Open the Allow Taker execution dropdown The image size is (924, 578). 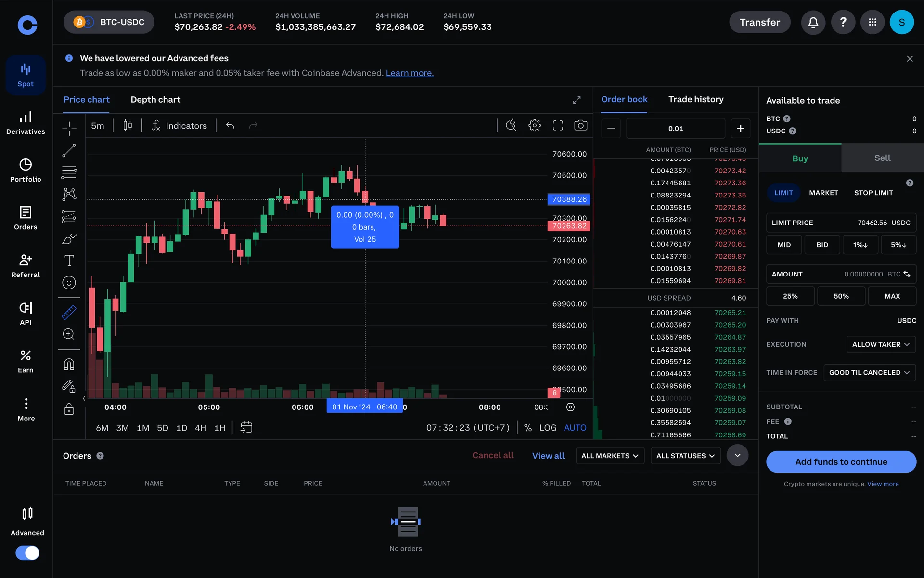[x=881, y=344]
